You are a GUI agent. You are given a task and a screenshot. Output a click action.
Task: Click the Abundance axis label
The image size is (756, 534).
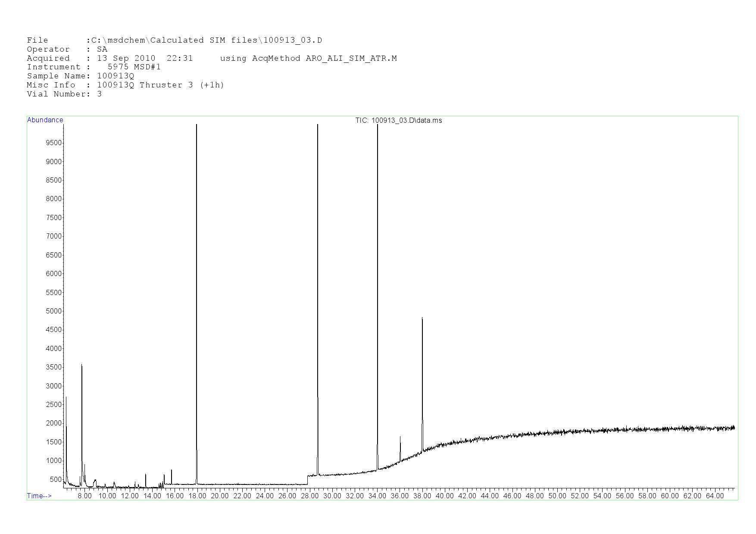pos(45,120)
